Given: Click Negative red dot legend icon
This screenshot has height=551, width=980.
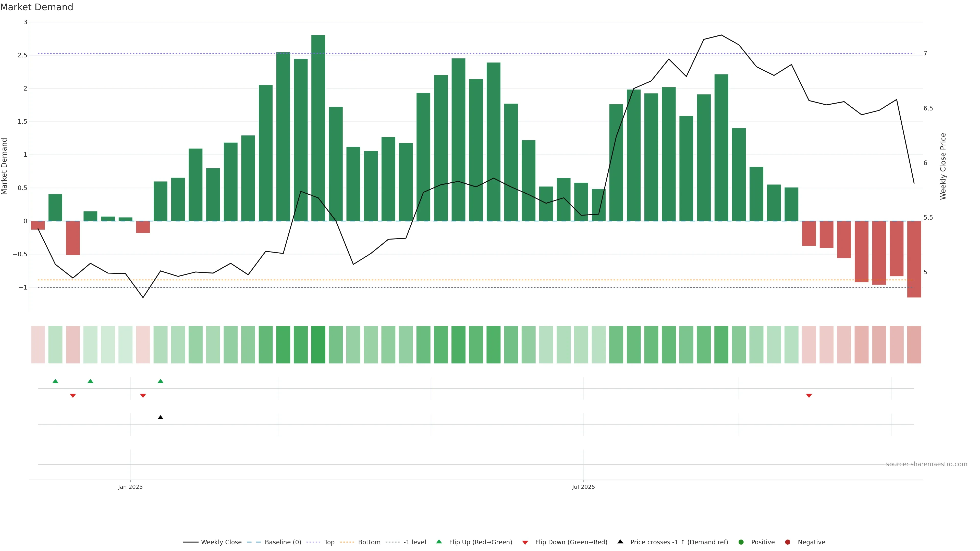Looking at the screenshot, I should (788, 542).
